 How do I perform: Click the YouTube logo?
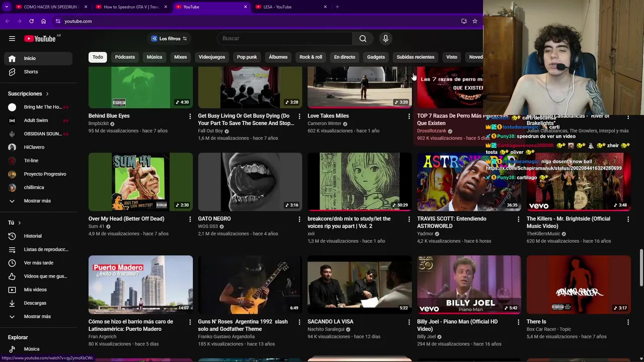click(40, 39)
